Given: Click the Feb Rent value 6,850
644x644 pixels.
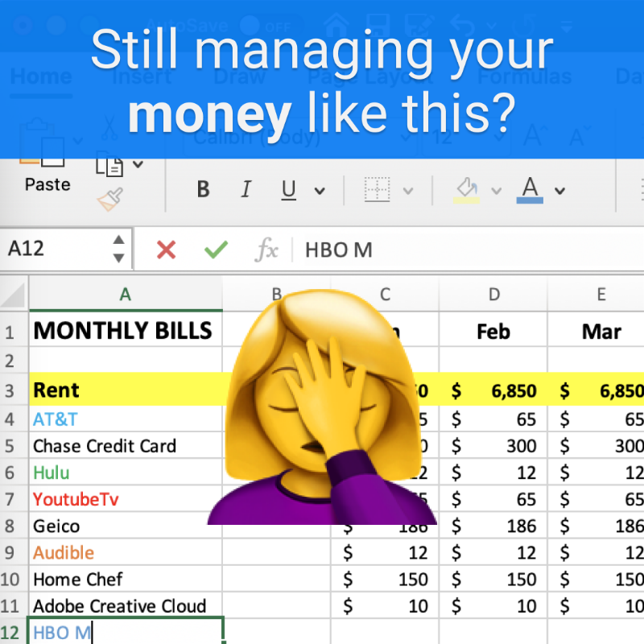Looking at the screenshot, I should 493,390.
